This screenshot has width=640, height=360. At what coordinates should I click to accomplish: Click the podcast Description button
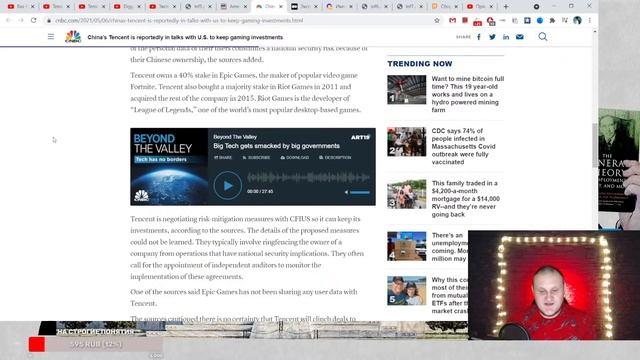(335, 158)
